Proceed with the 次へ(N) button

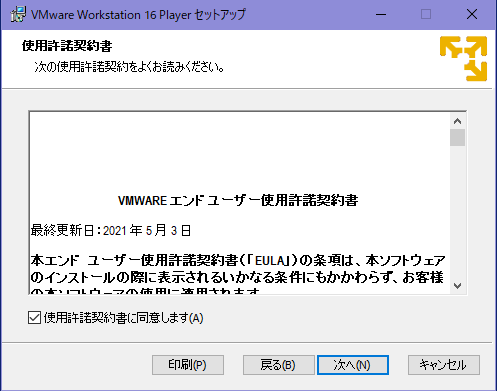click(353, 365)
